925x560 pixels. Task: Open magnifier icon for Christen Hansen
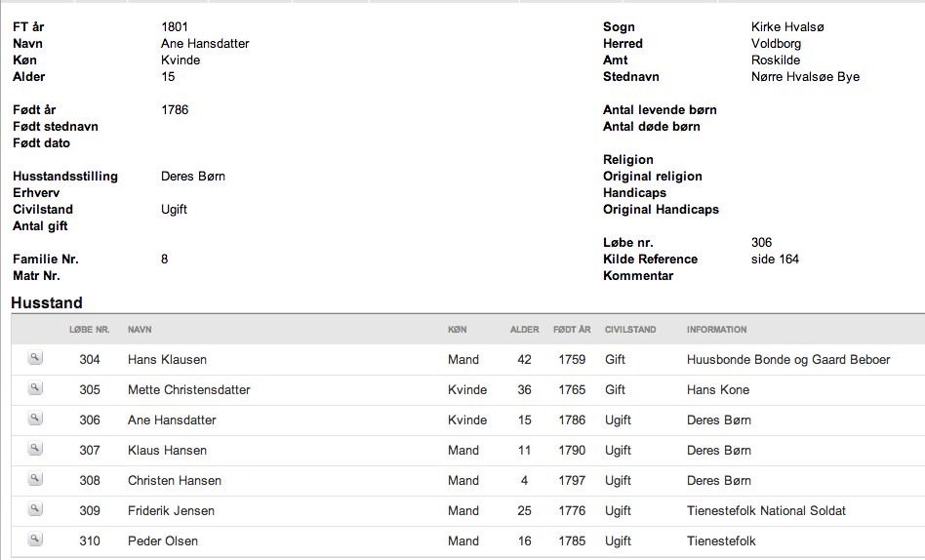pyautogui.click(x=35, y=479)
